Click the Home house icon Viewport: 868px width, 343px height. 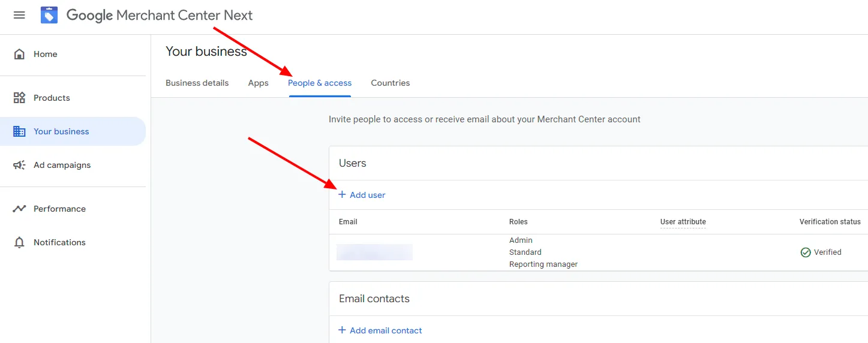[x=19, y=54]
